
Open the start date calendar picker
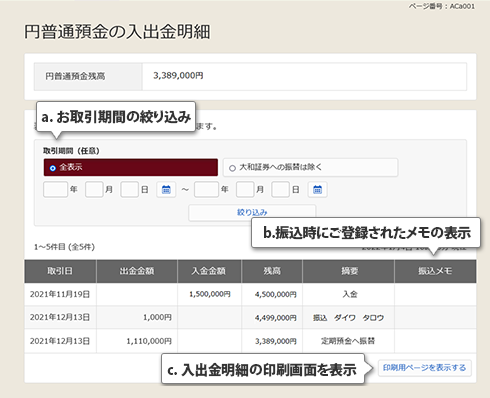[x=166, y=190]
